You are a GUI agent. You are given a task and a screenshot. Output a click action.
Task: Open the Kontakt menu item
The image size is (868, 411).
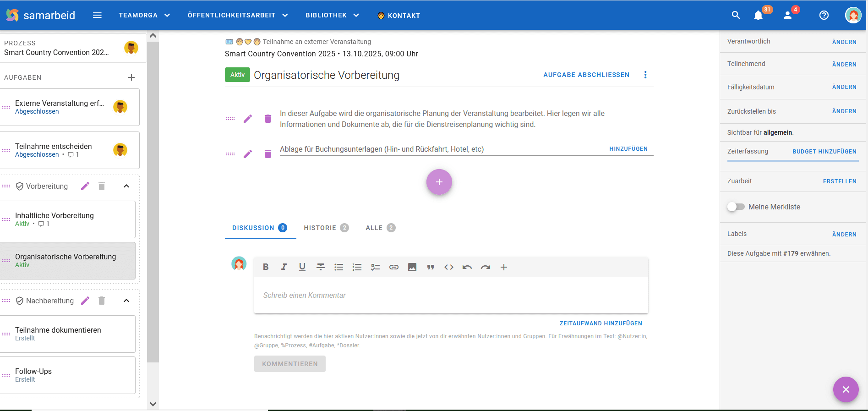[x=399, y=16]
